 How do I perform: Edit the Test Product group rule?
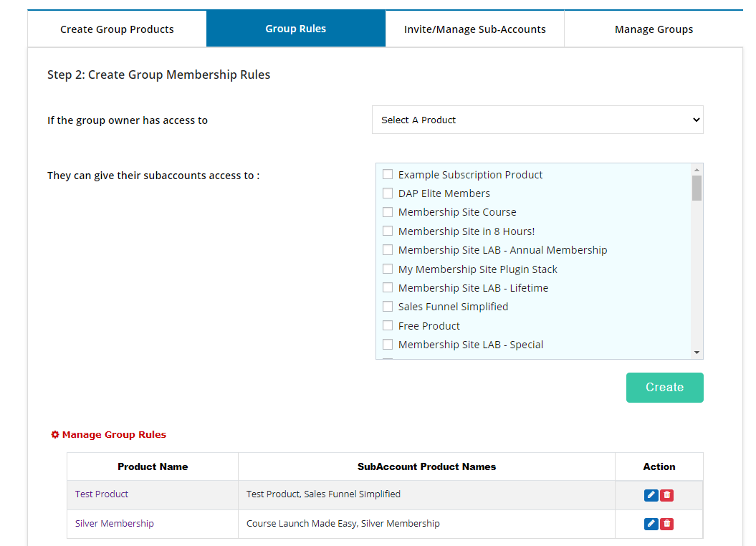(651, 495)
